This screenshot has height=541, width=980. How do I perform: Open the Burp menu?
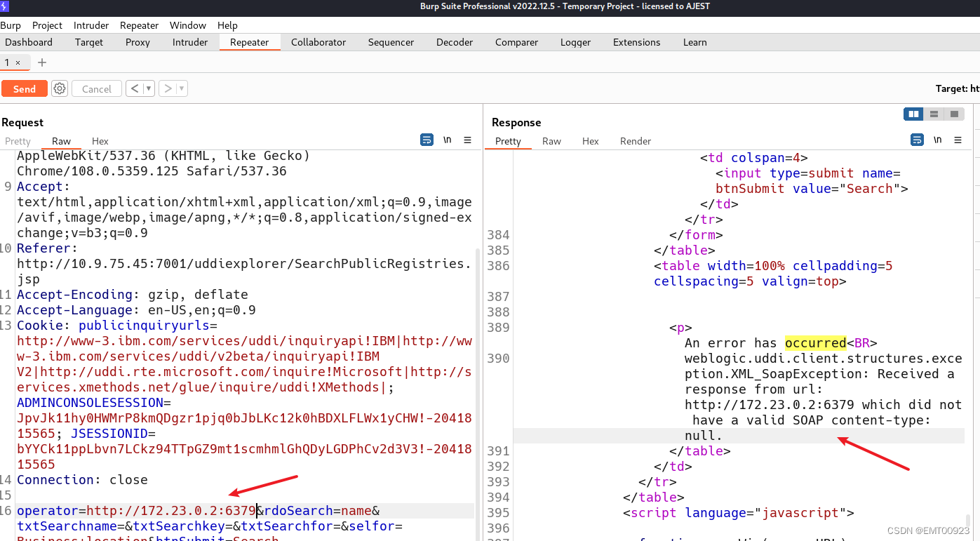pyautogui.click(x=11, y=25)
